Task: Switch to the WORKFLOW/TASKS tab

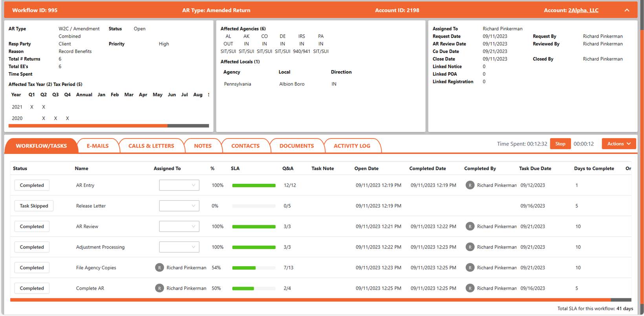Action: [41, 146]
